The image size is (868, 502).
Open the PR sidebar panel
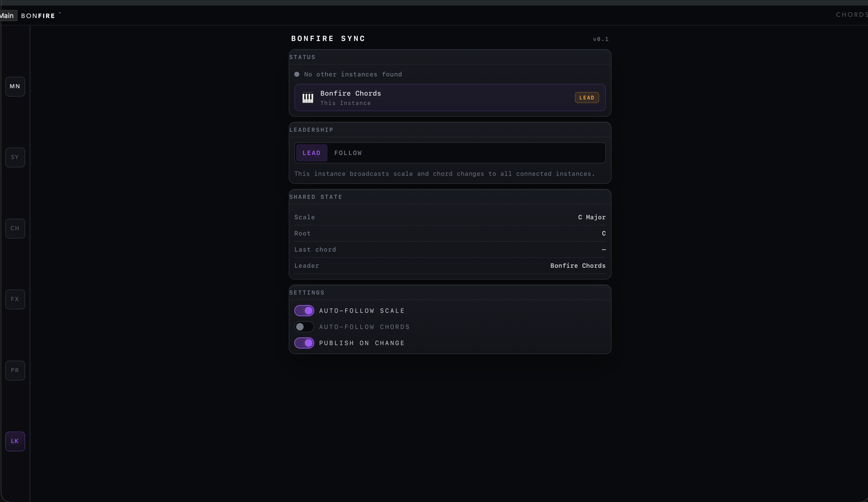tap(15, 370)
